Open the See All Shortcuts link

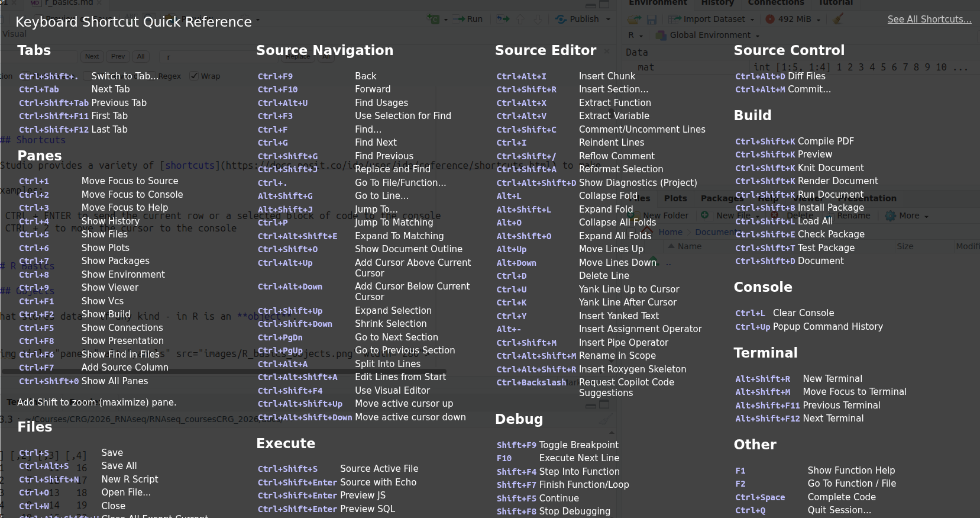coord(929,20)
